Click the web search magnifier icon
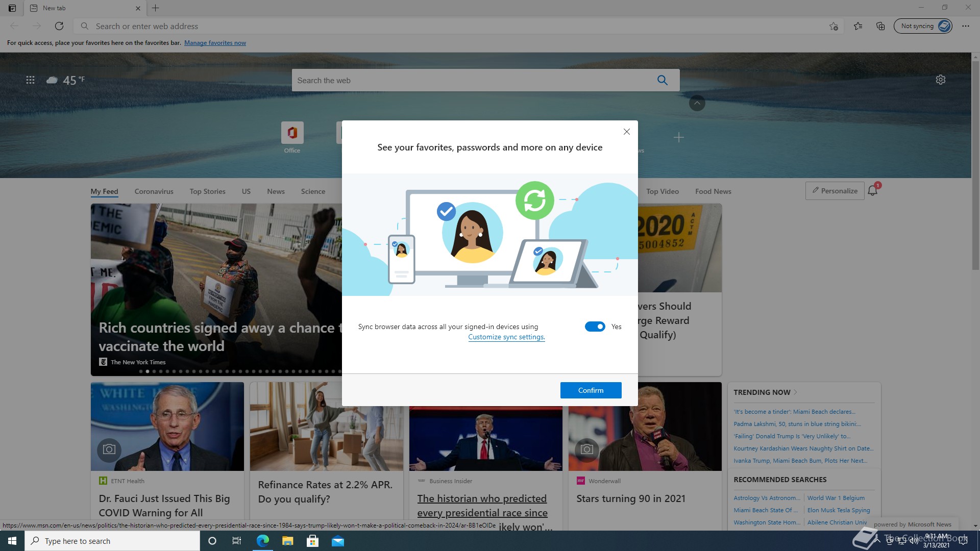Screen dimensions: 980x551 click(x=663, y=80)
